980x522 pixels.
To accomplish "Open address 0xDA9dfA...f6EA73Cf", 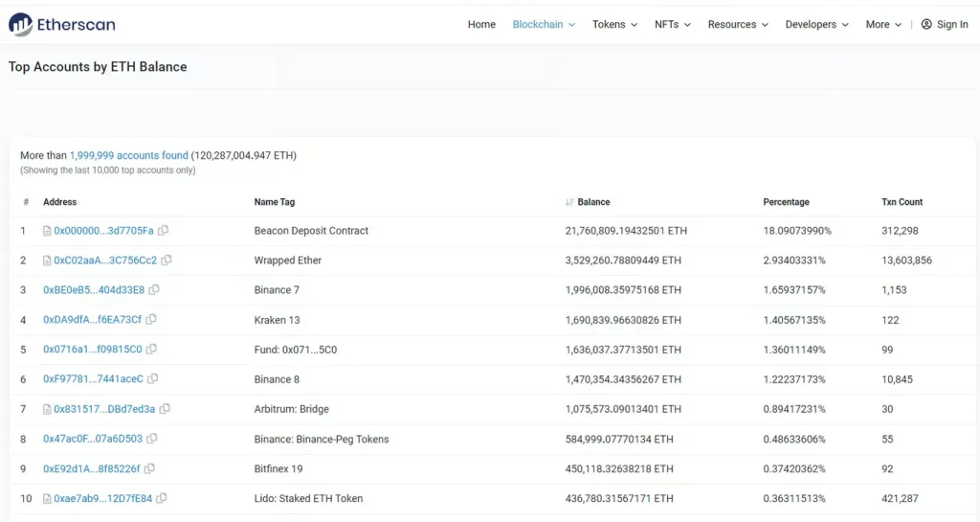I will click(x=93, y=320).
